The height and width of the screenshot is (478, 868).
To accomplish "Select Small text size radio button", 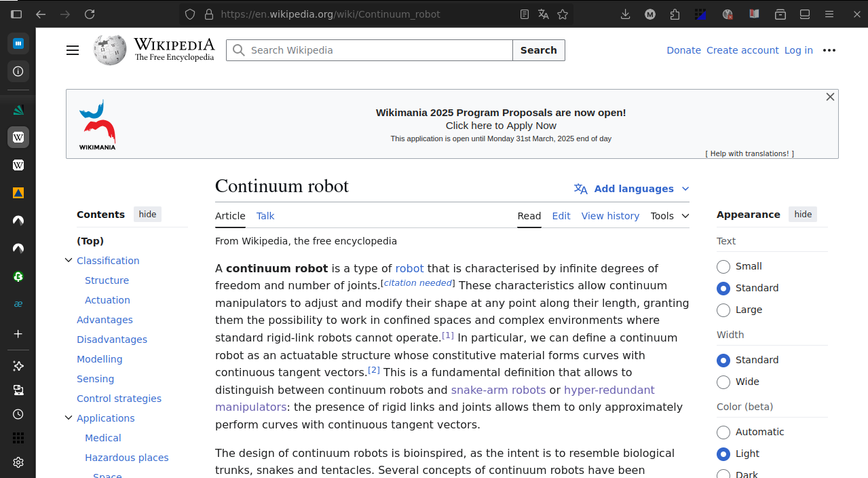I will pos(723,266).
